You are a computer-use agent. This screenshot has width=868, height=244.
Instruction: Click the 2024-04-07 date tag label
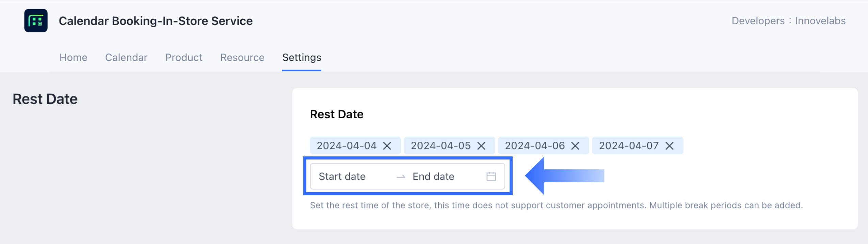click(629, 146)
